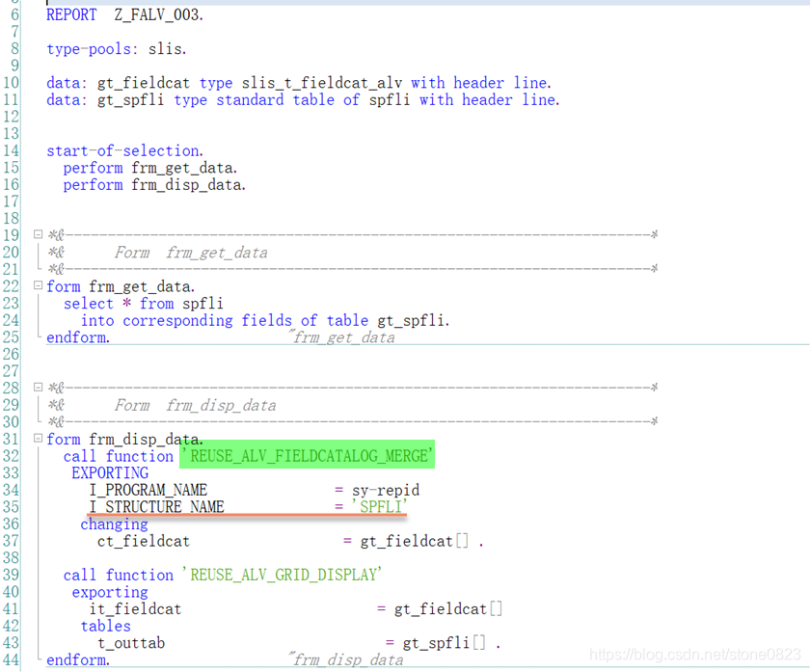Click 'form frm_disp_data.' line text
This screenshot has height=672, width=810.
pos(125,439)
